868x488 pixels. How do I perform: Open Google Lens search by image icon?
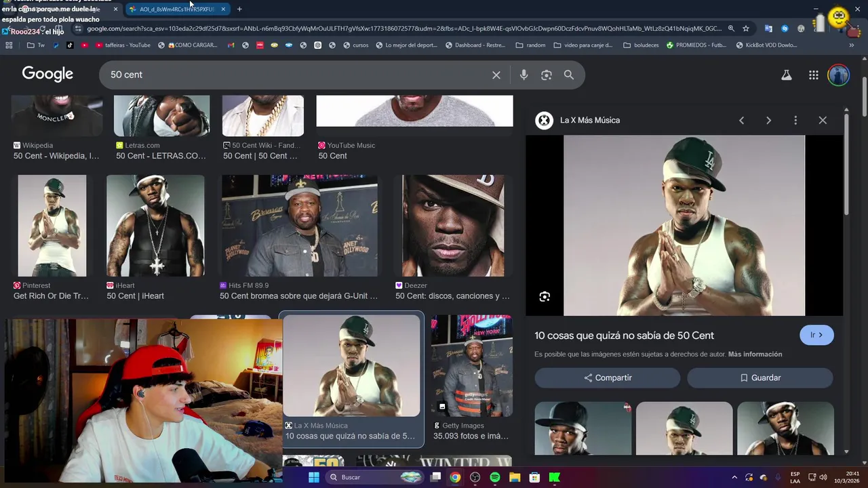(547, 75)
